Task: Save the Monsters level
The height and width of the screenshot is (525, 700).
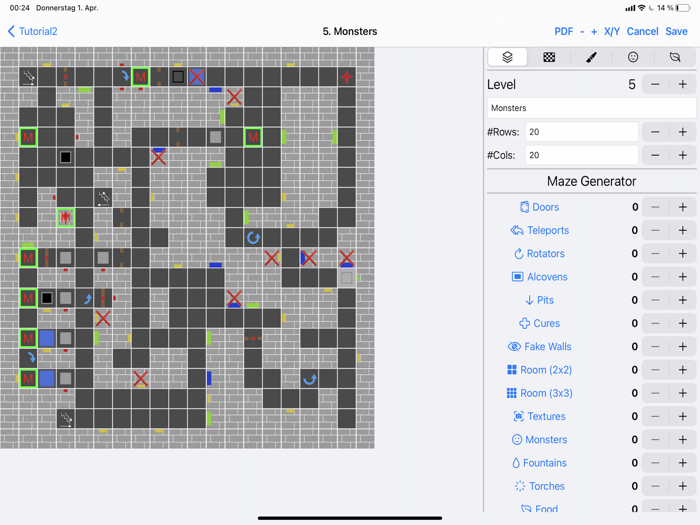Action: tap(676, 31)
